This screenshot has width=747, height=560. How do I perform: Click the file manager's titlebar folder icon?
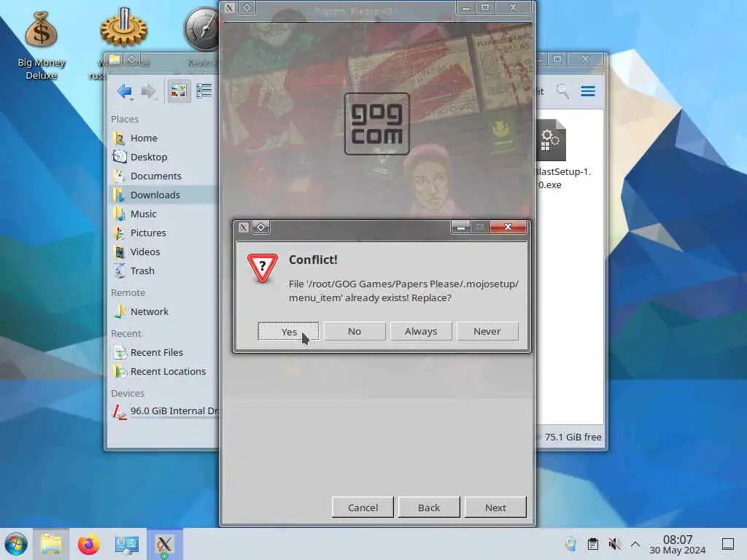[x=115, y=60]
